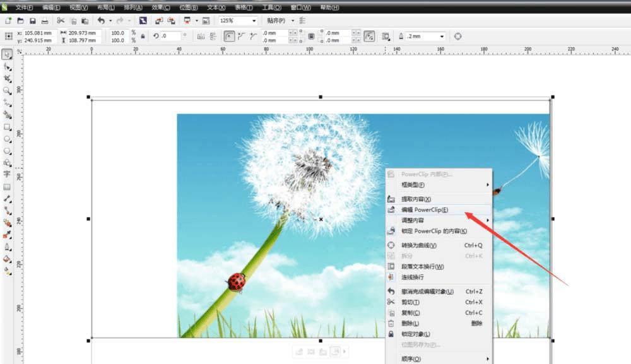Click the 贴齐(P) snap button

[x=276, y=21]
